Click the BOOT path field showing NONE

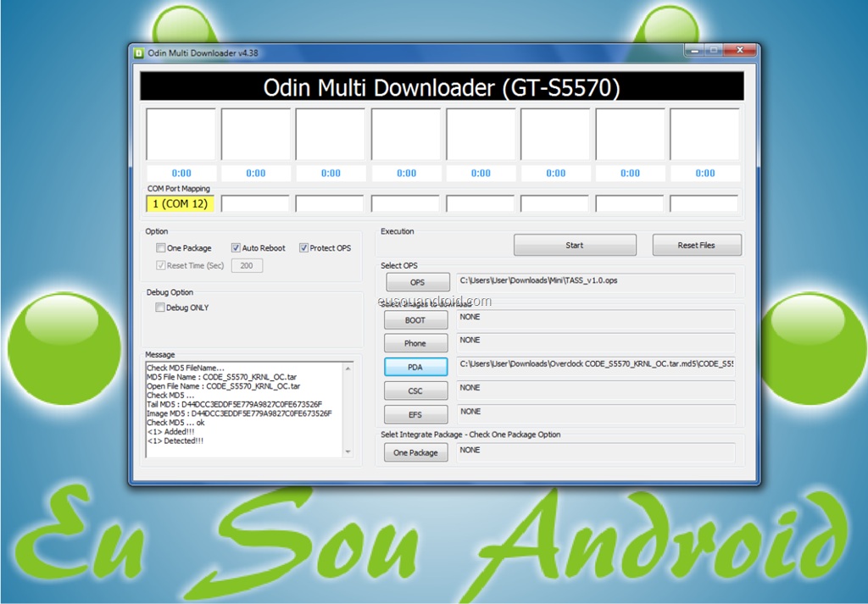coord(596,319)
